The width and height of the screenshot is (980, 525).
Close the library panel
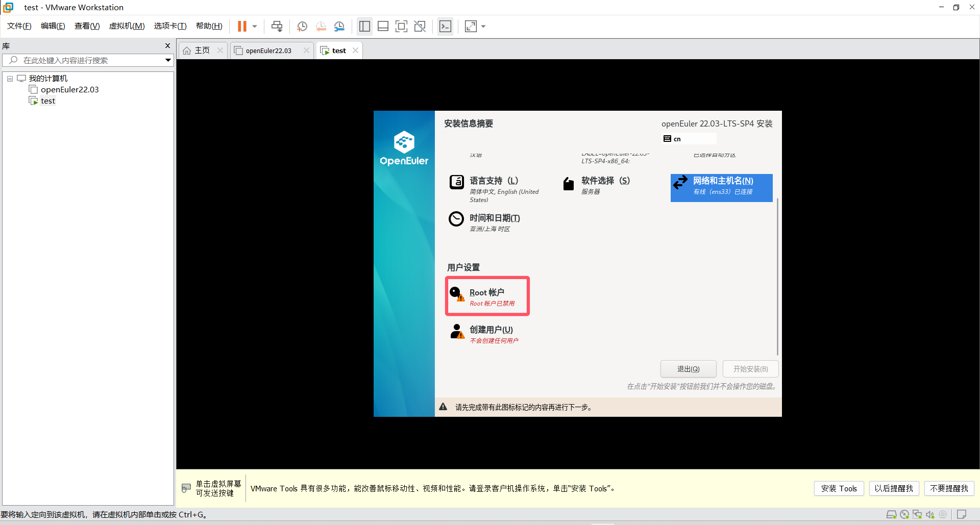tap(167, 46)
